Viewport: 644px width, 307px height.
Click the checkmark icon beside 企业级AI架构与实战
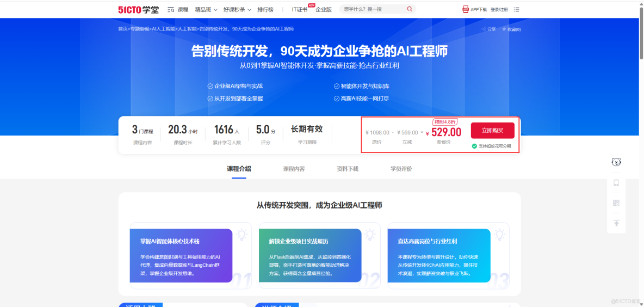(210, 87)
